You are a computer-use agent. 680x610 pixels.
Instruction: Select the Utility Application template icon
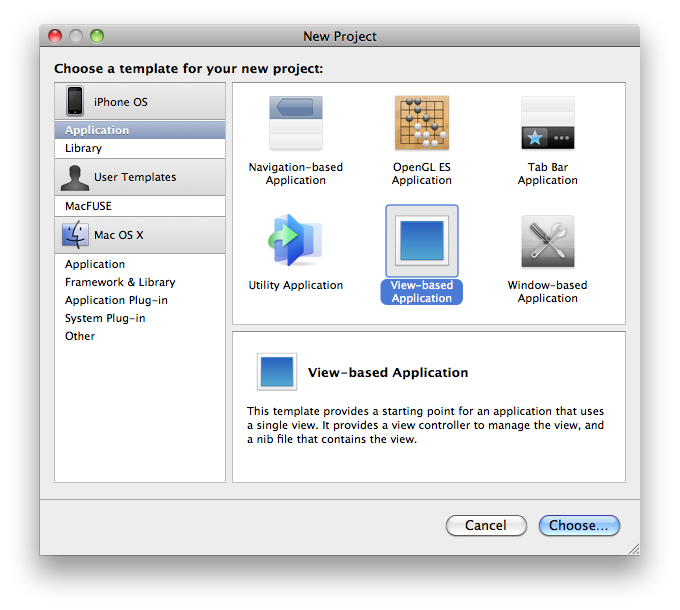point(295,240)
